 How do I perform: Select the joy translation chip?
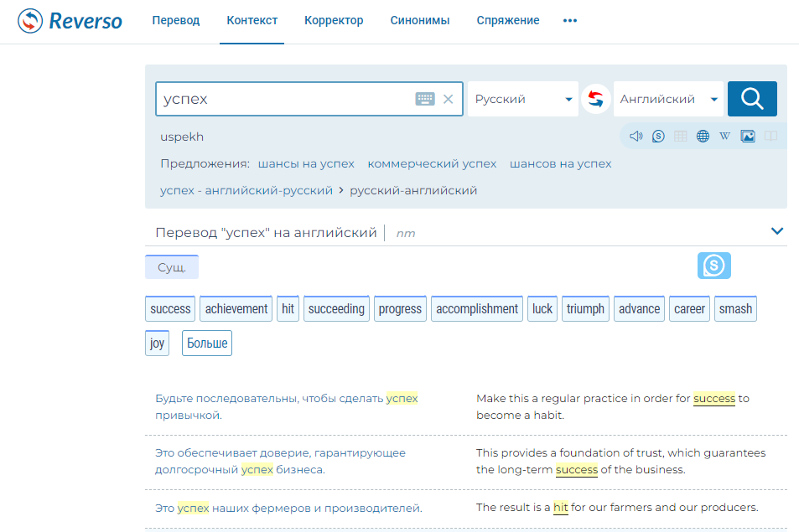(157, 343)
